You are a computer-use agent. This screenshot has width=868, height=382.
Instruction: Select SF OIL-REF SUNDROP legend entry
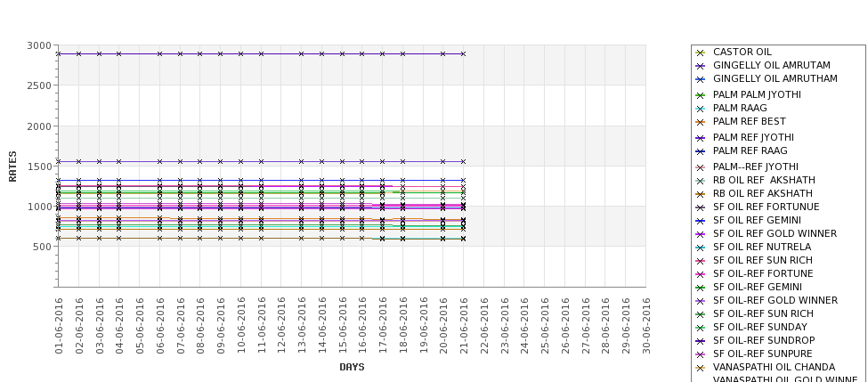point(763,340)
